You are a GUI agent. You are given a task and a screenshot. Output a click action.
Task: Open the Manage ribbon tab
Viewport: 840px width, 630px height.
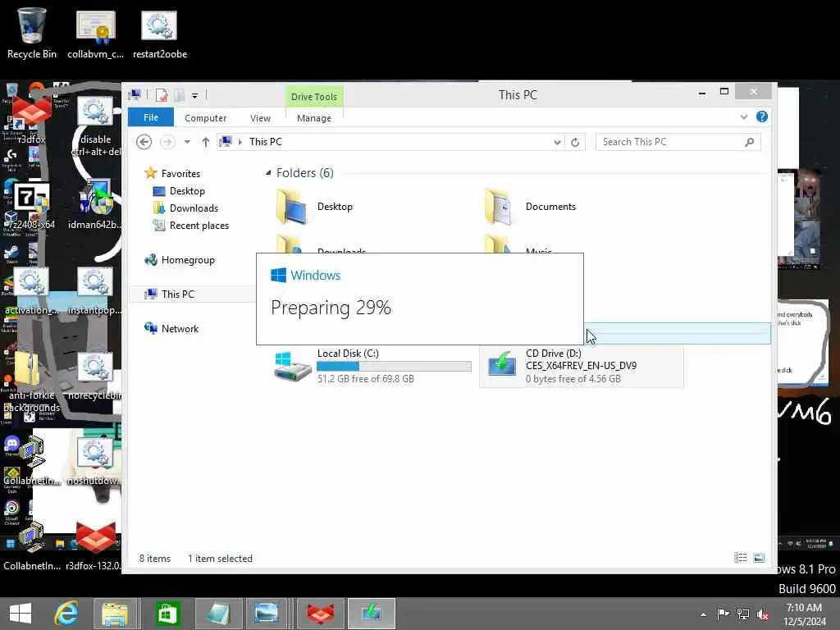(314, 118)
